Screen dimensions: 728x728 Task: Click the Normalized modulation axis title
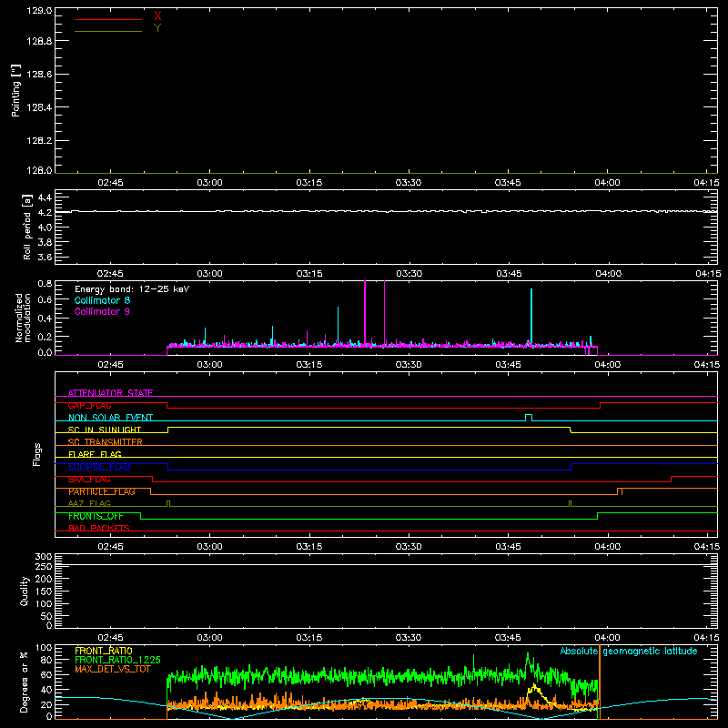point(23,318)
